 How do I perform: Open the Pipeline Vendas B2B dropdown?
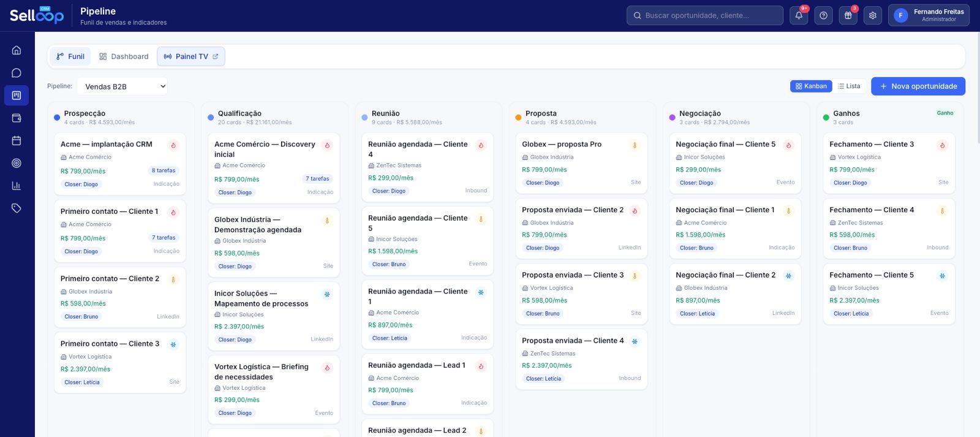pos(123,86)
